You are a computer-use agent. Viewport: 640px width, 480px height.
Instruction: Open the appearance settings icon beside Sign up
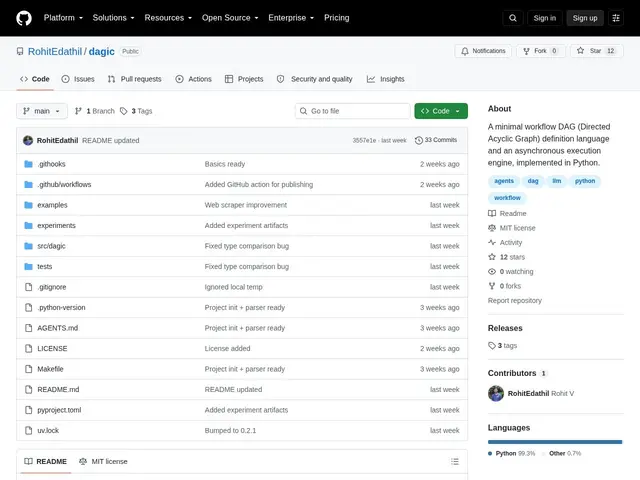(x=616, y=18)
